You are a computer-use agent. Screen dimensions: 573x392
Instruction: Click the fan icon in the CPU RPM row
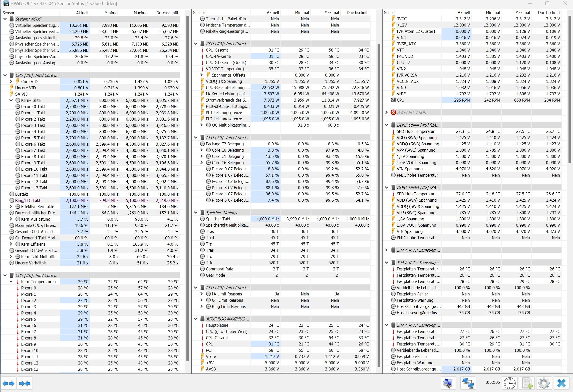coord(393,100)
